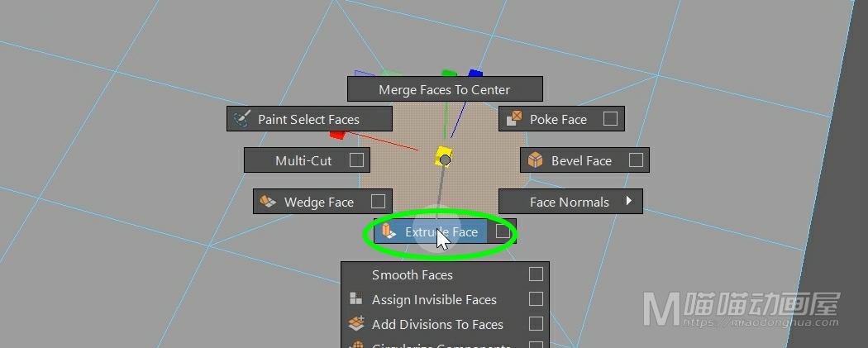The image size is (868, 348).
Task: Select Smooth Faces entry
Action: [445, 274]
